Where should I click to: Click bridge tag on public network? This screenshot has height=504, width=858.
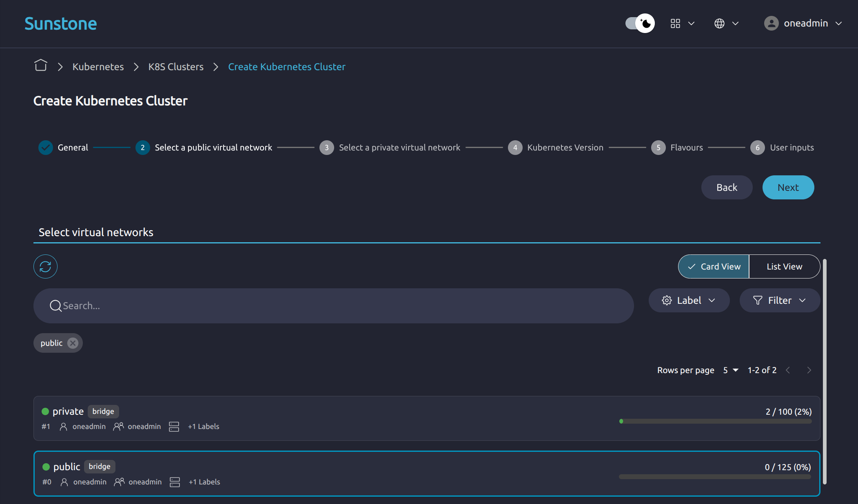(100, 466)
